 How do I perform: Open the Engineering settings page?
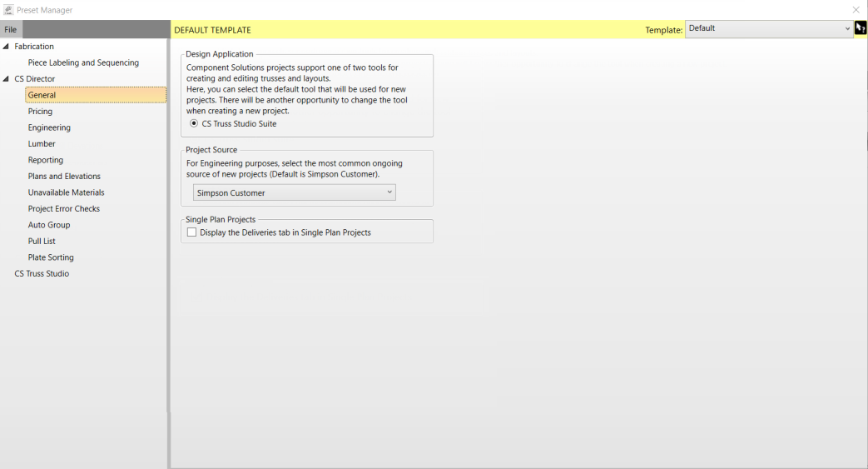point(49,127)
